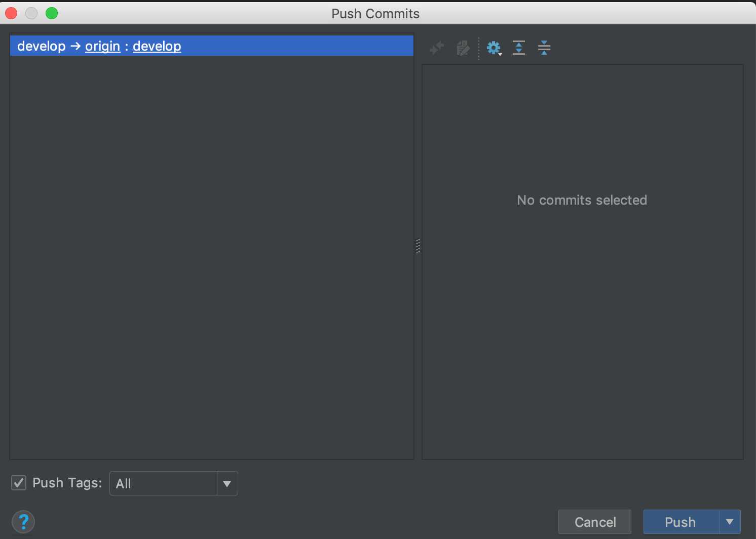Open the Push Tags 'All' combo box
Screen dimensions: 756x539
coord(174,483)
